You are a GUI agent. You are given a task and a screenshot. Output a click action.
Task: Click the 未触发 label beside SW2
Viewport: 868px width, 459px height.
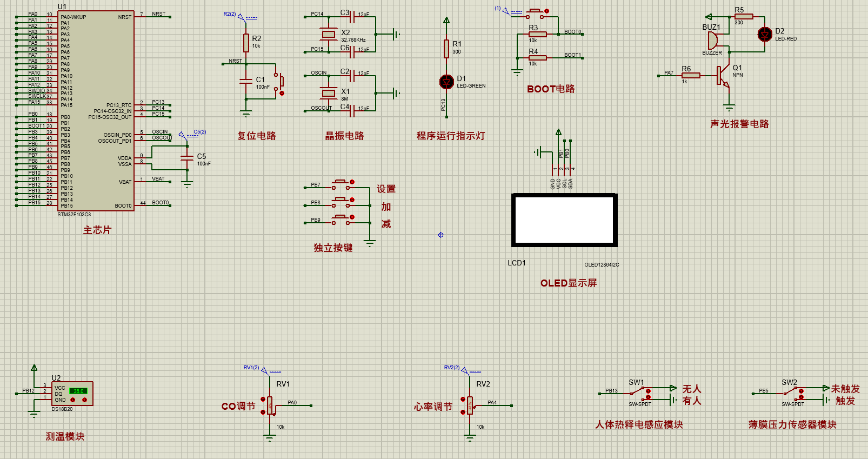point(845,389)
